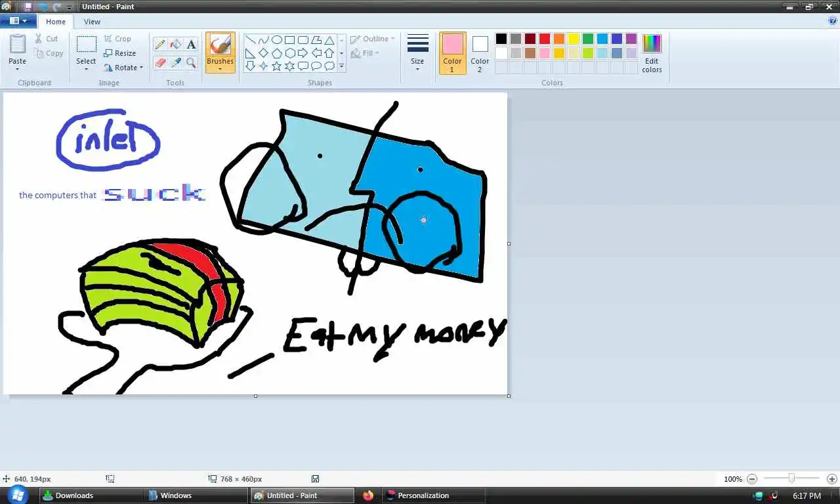
Task: Choose the Line shape
Action: coord(251,40)
